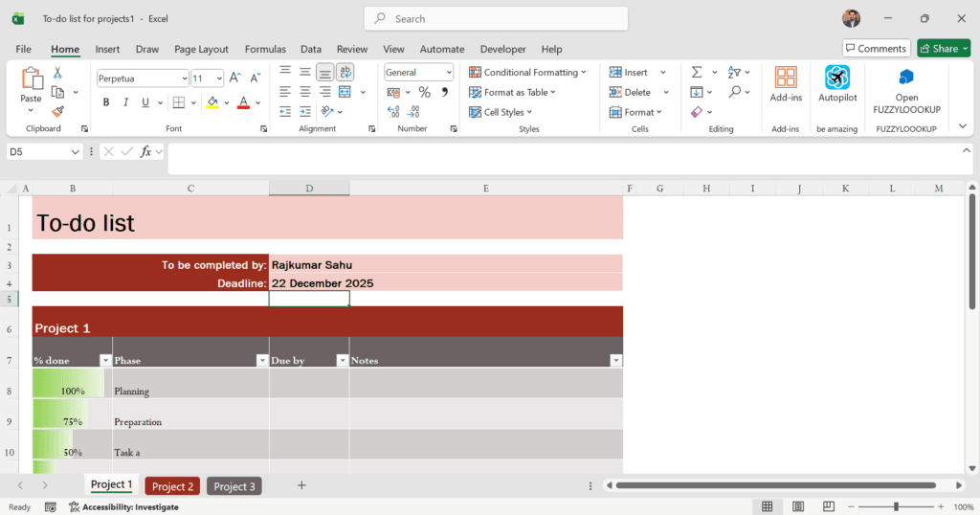980x515 pixels.
Task: Click the Comments button
Action: coord(877,48)
